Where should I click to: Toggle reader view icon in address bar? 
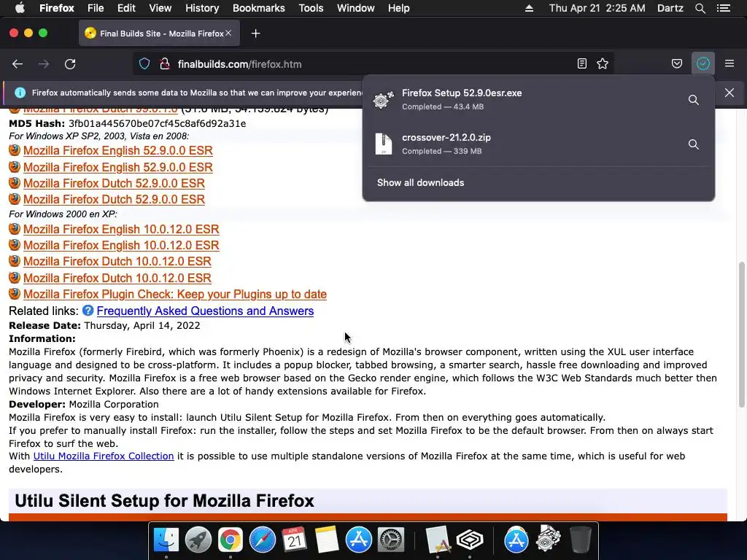click(x=581, y=64)
